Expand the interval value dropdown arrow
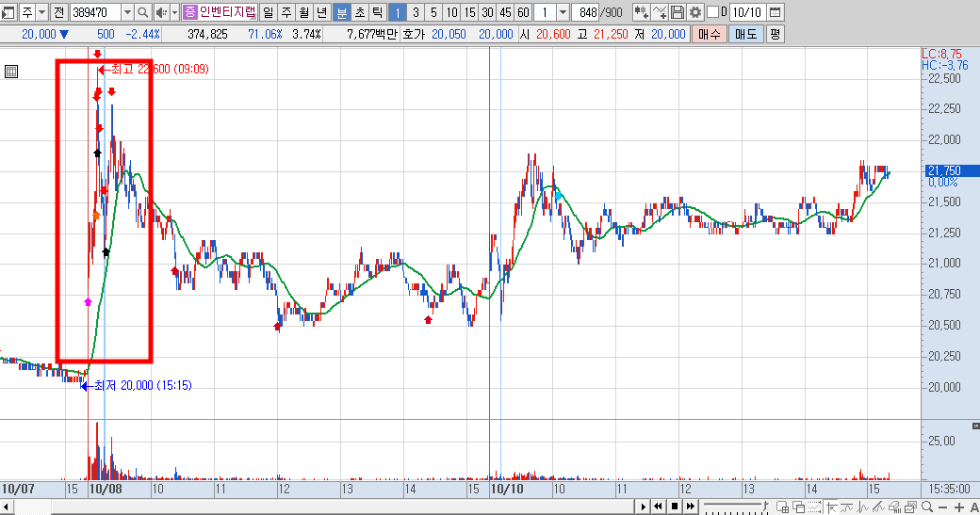Screen dimensions: 980x515 pyautogui.click(x=563, y=12)
